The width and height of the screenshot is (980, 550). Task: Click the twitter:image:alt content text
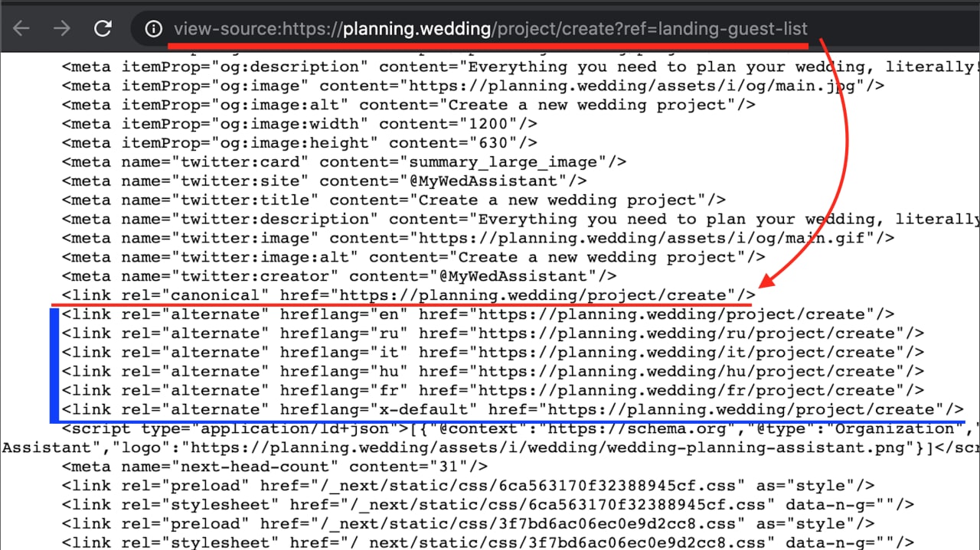pos(597,257)
